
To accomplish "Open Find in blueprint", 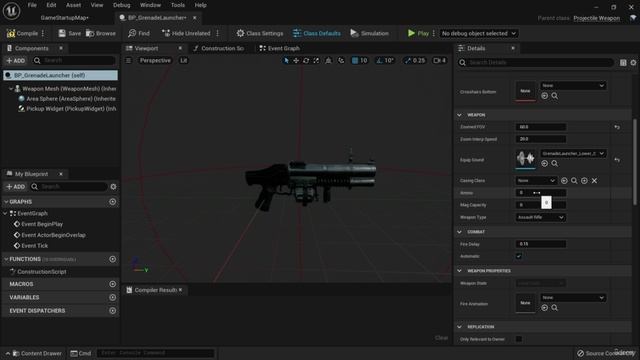I will [139, 33].
